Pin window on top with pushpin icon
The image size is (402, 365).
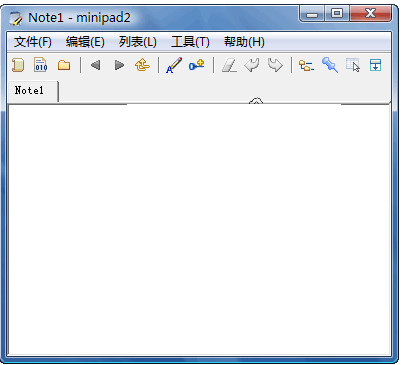[330, 65]
